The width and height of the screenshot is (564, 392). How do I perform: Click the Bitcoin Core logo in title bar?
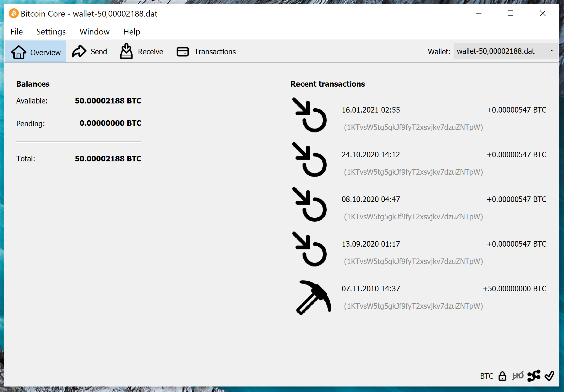coord(14,14)
